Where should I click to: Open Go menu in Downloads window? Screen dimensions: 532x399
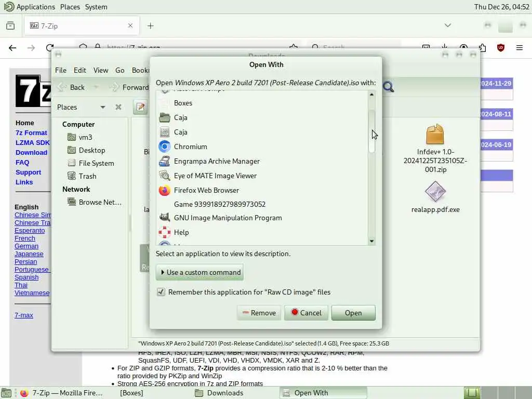[120, 70]
